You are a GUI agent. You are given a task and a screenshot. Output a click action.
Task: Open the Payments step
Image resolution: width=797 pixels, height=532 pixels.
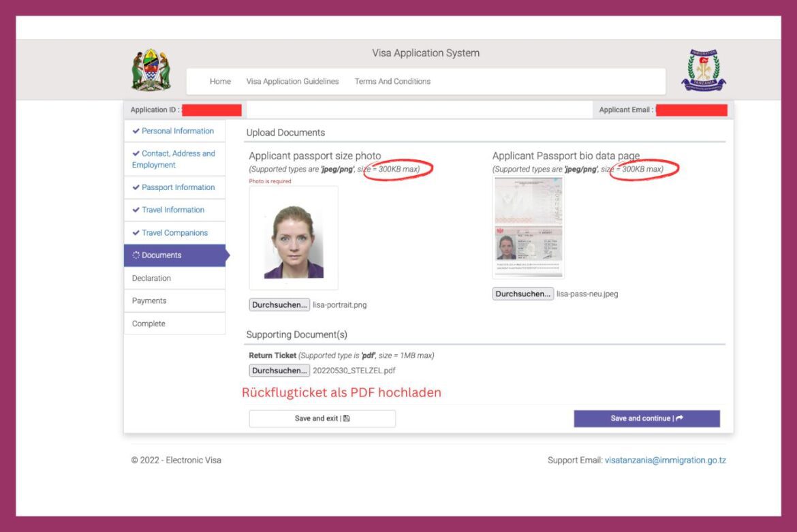coord(174,301)
